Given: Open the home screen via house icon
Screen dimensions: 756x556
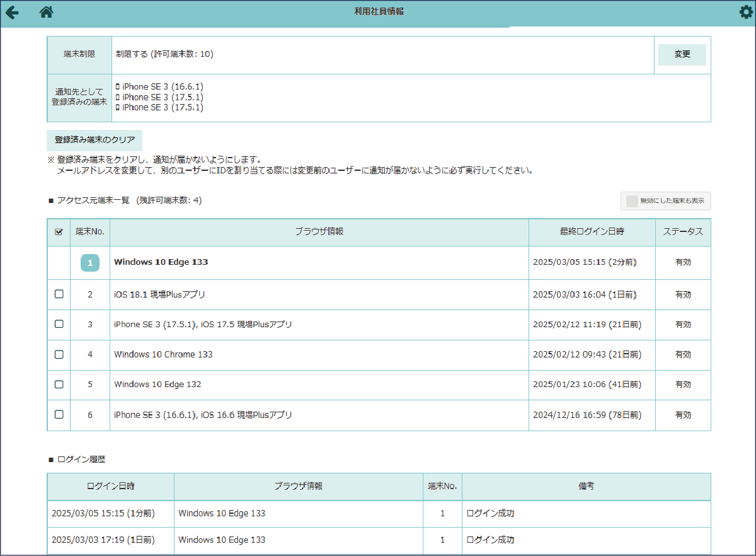Looking at the screenshot, I should pyautogui.click(x=46, y=12).
